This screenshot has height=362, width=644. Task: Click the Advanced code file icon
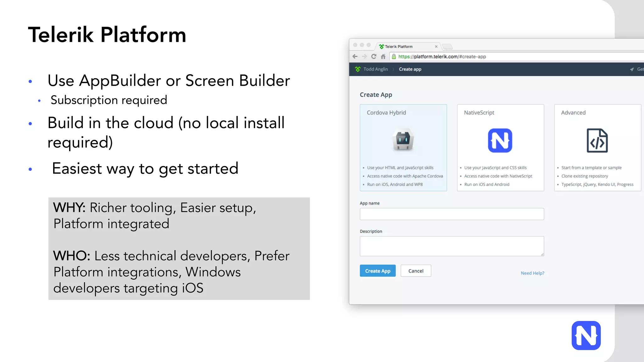click(x=597, y=140)
